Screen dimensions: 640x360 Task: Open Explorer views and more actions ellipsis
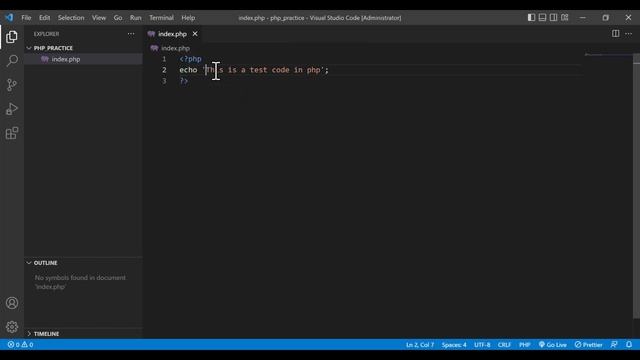(131, 34)
